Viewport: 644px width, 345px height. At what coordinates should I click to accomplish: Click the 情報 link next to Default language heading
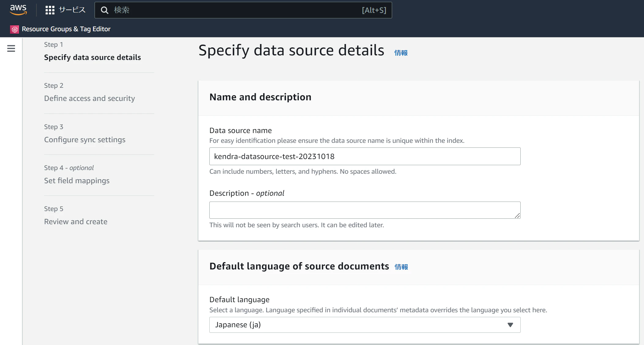(401, 267)
